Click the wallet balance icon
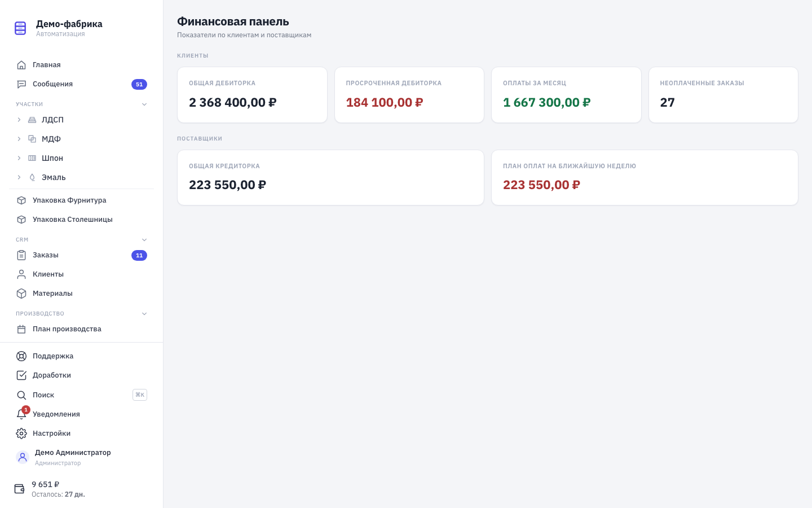Image resolution: width=812 pixels, height=508 pixels. 19,489
